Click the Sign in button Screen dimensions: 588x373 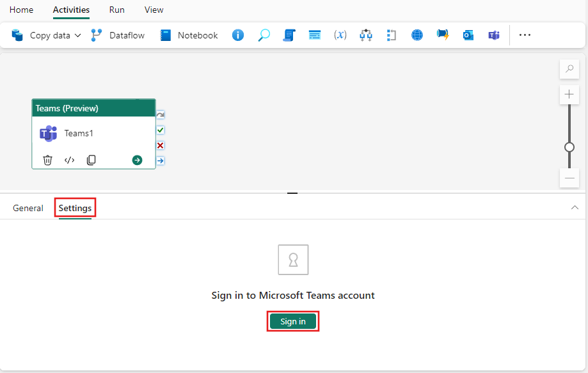[x=293, y=321]
